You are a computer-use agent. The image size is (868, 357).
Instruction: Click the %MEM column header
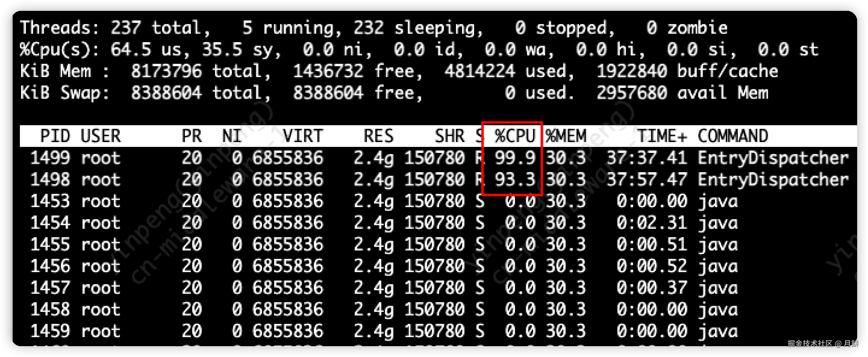[566, 136]
